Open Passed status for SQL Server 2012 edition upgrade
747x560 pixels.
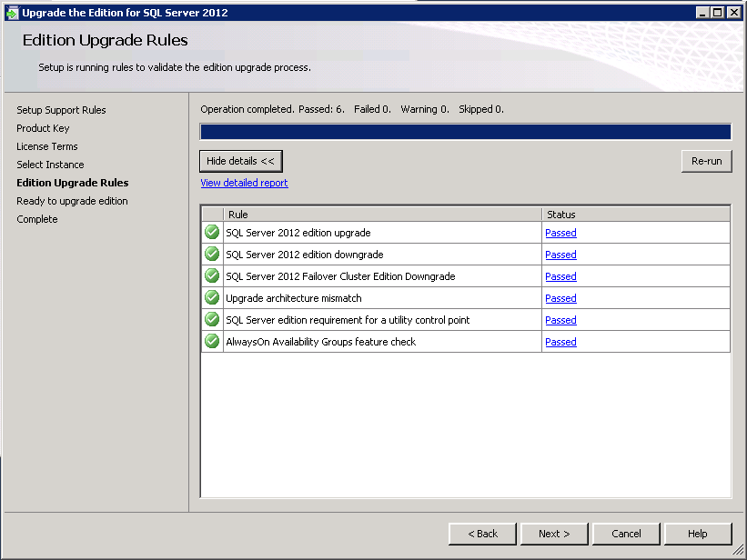[560, 233]
